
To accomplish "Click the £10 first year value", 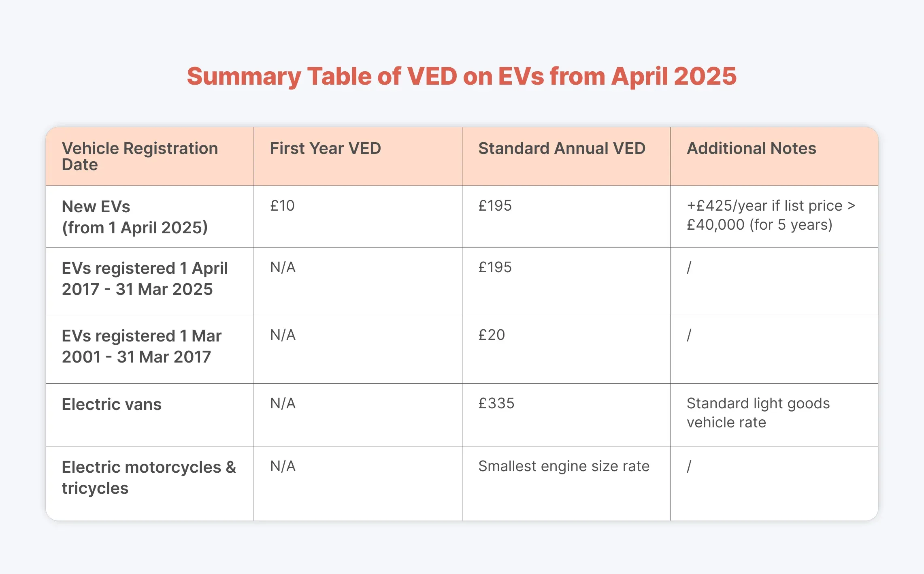I will (282, 206).
